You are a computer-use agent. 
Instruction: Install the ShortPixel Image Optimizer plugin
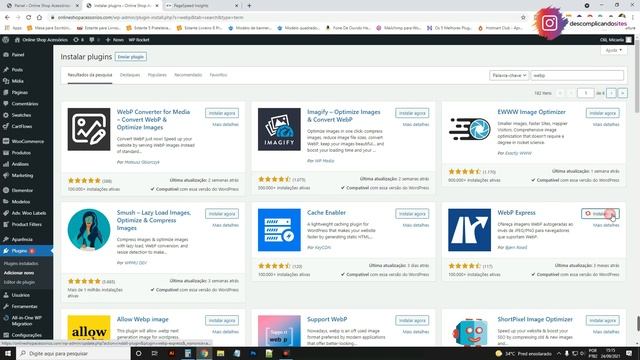pyautogui.click(x=602, y=320)
